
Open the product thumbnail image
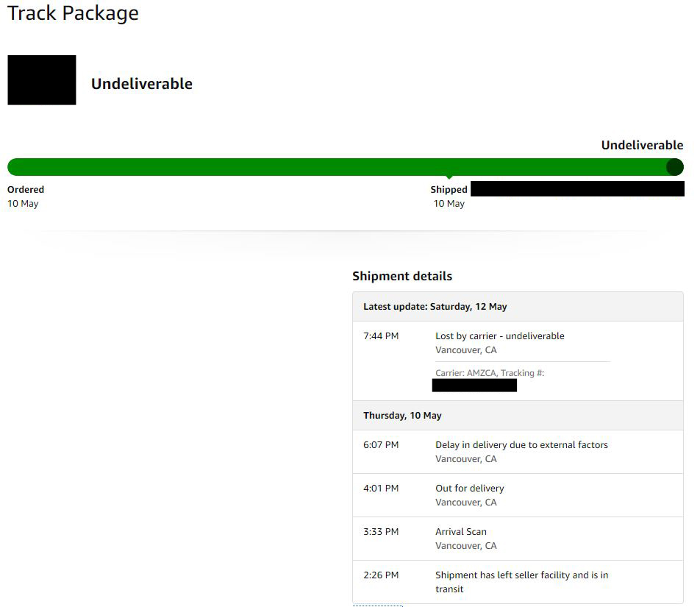tap(41, 79)
